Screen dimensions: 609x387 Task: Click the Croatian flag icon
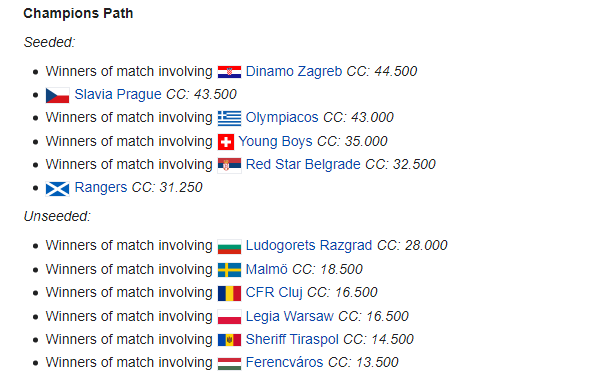229,72
